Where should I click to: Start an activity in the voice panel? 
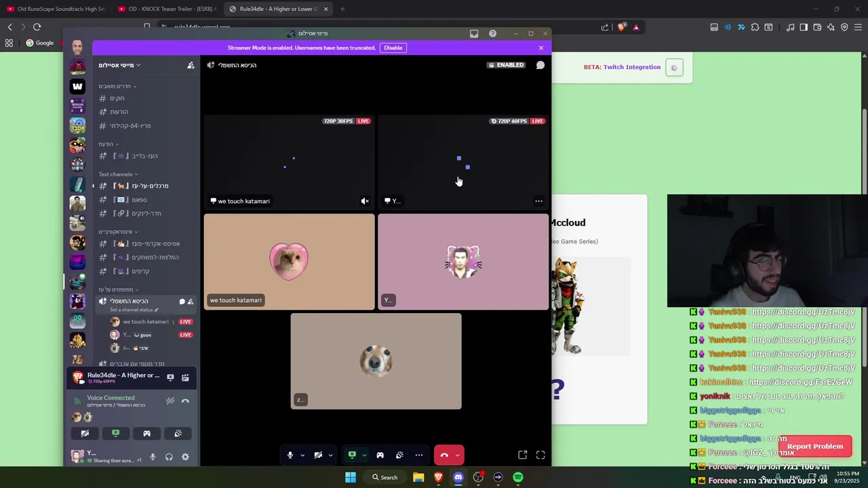click(146, 433)
